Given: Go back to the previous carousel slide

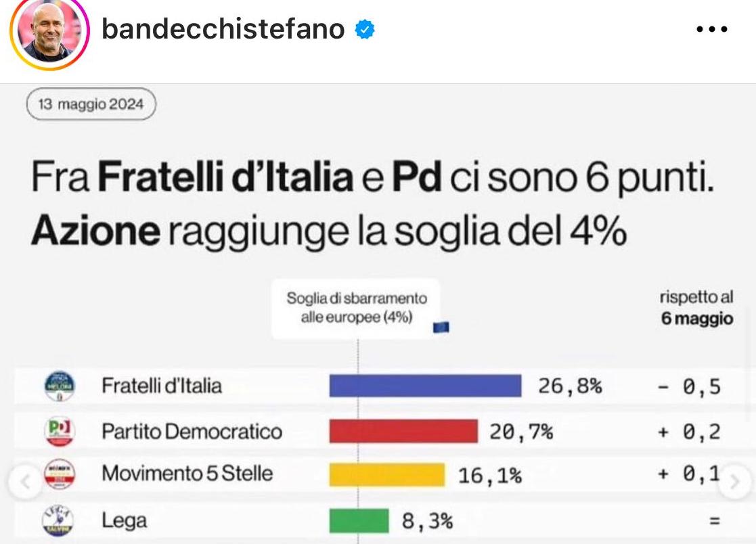Looking at the screenshot, I should click(24, 482).
